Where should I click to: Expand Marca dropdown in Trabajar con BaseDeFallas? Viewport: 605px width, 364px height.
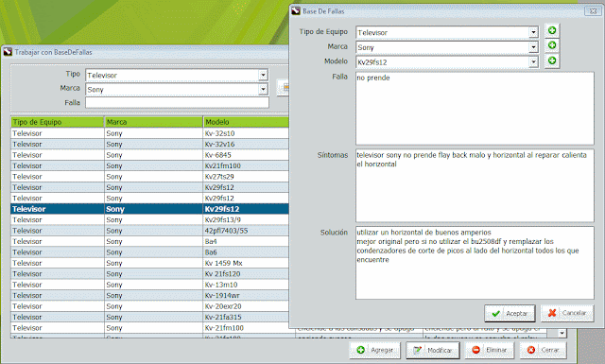(x=263, y=89)
